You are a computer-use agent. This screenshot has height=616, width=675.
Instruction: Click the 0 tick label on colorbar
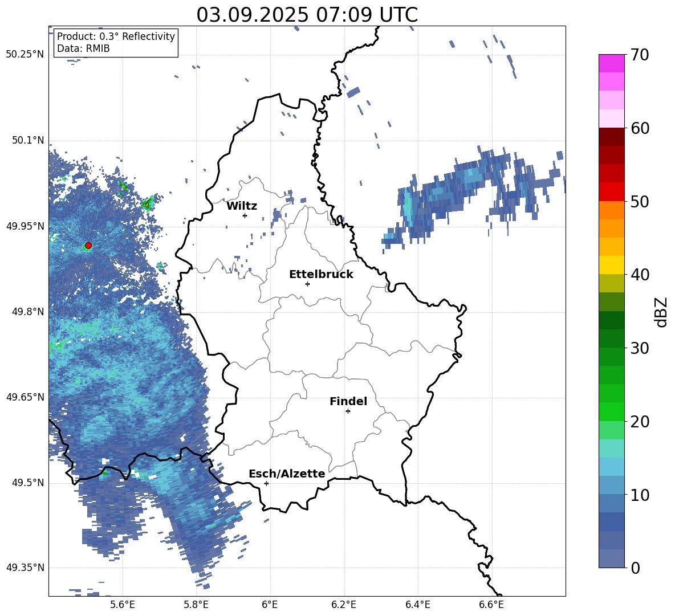[635, 568]
